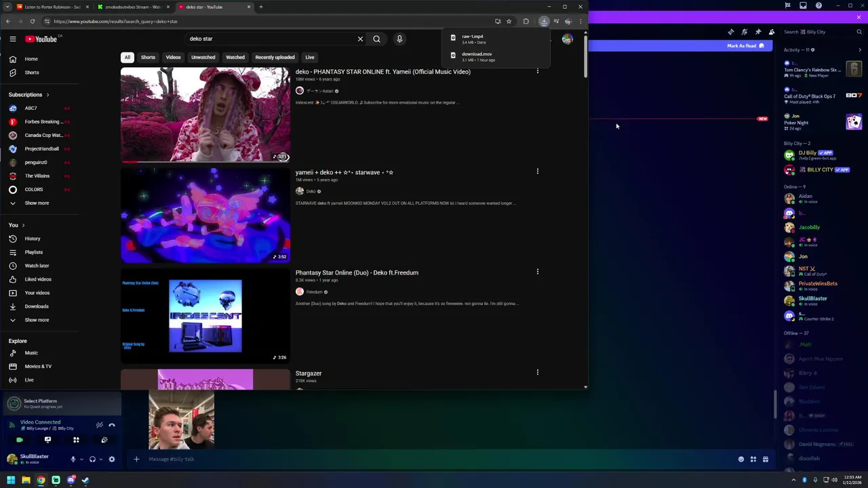Screen dimensions: 868x488
Task: Click the YouTube logo
Action: click(x=42, y=39)
